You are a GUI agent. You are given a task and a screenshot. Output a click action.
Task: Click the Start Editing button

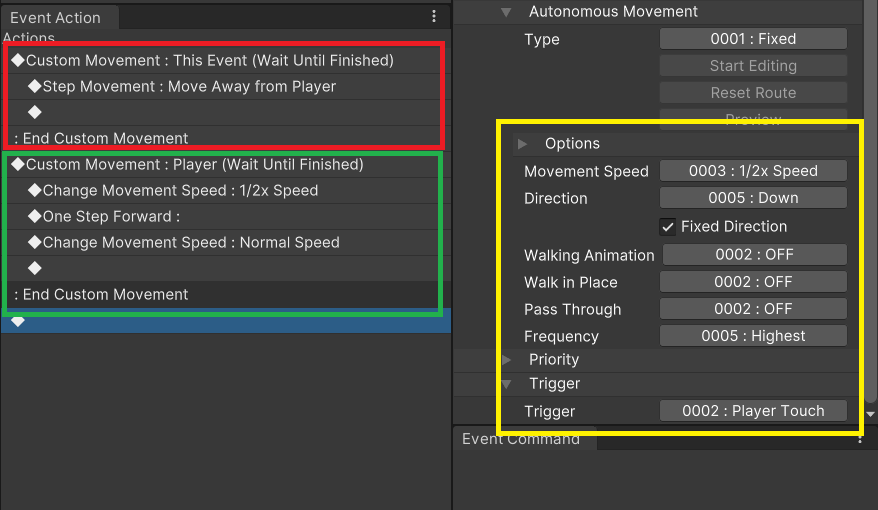click(x=753, y=66)
